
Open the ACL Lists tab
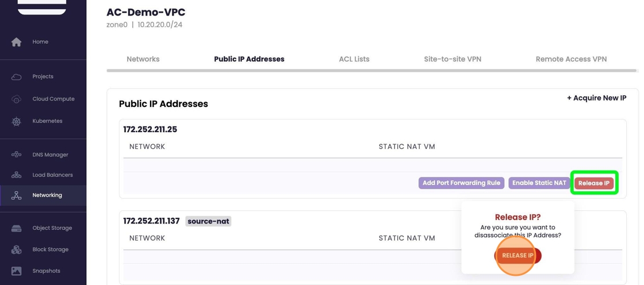pos(354,59)
